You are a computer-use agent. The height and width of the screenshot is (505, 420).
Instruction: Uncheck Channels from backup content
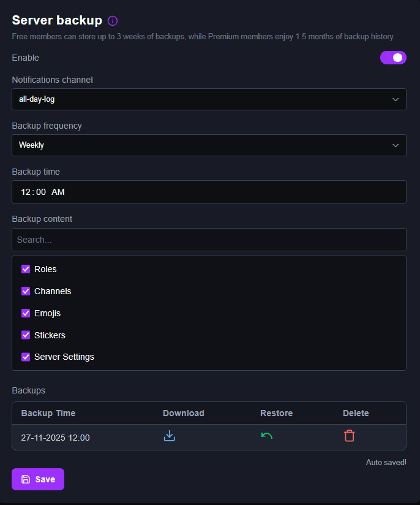pyautogui.click(x=26, y=291)
